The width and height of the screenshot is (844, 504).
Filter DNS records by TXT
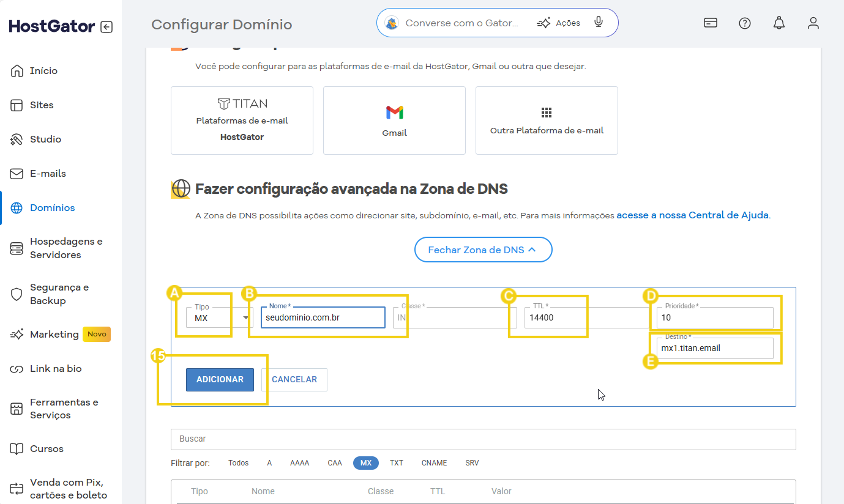point(397,463)
